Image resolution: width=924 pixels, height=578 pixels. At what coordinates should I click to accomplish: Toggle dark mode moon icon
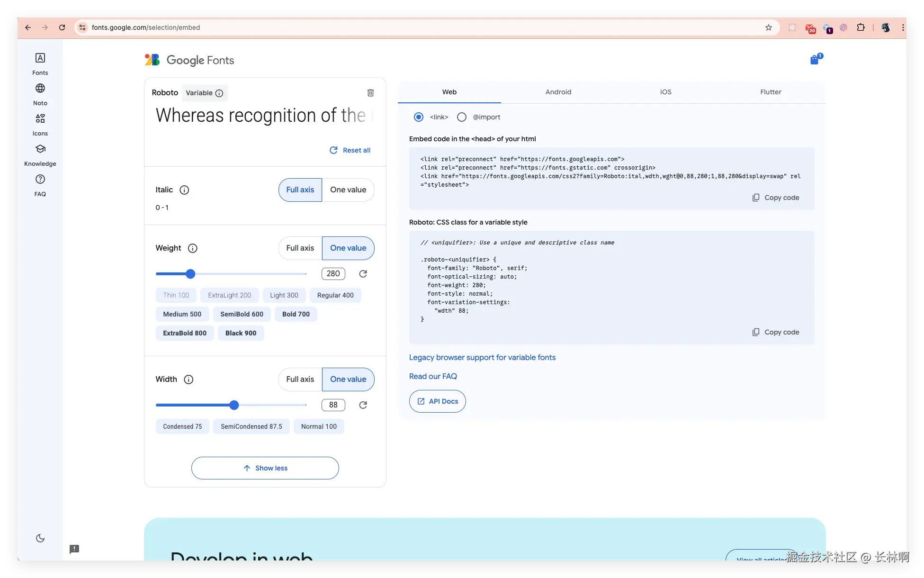tap(40, 538)
